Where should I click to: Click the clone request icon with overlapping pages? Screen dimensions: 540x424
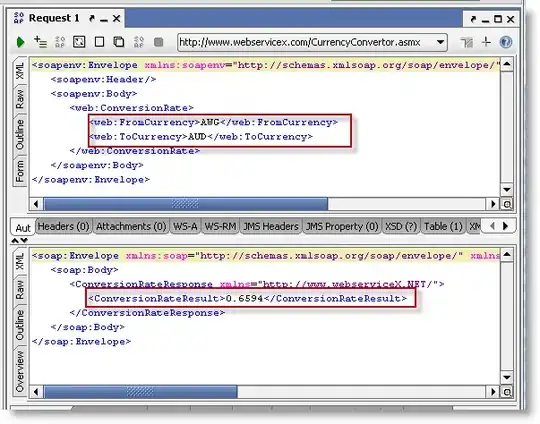point(119,42)
